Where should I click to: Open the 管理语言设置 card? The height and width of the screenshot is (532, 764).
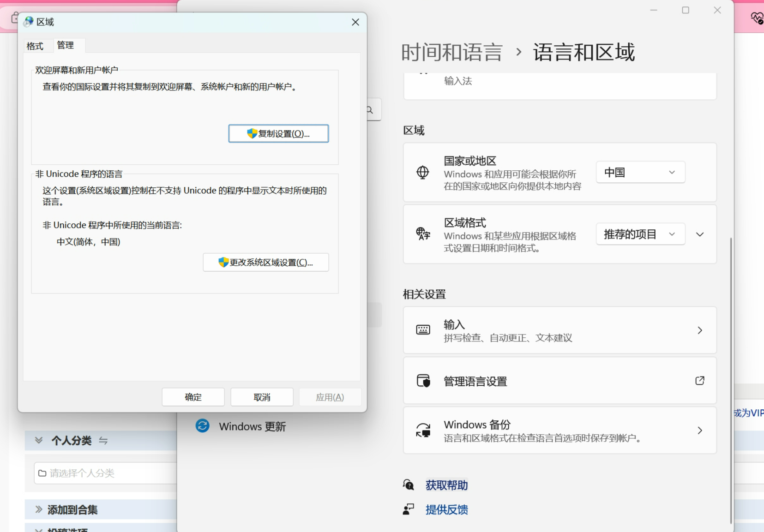pyautogui.click(x=560, y=381)
